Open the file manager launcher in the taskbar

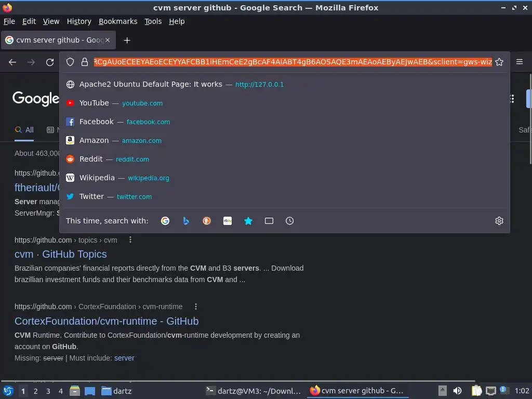(75, 391)
